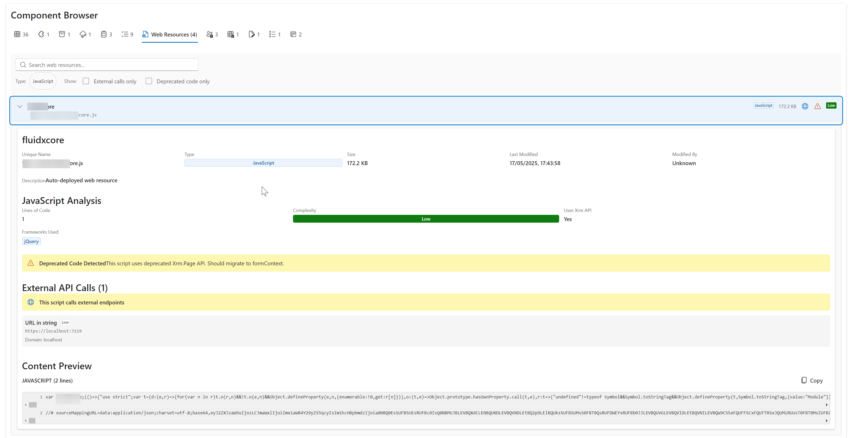Click the Uses Xrm API value Yes
This screenshot has width=868, height=438.
click(568, 219)
